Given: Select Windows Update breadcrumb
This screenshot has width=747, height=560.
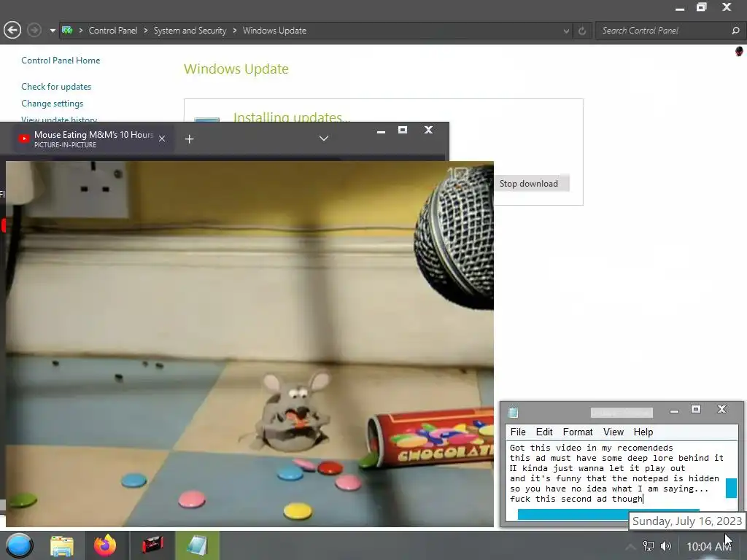Looking at the screenshot, I should point(274,31).
